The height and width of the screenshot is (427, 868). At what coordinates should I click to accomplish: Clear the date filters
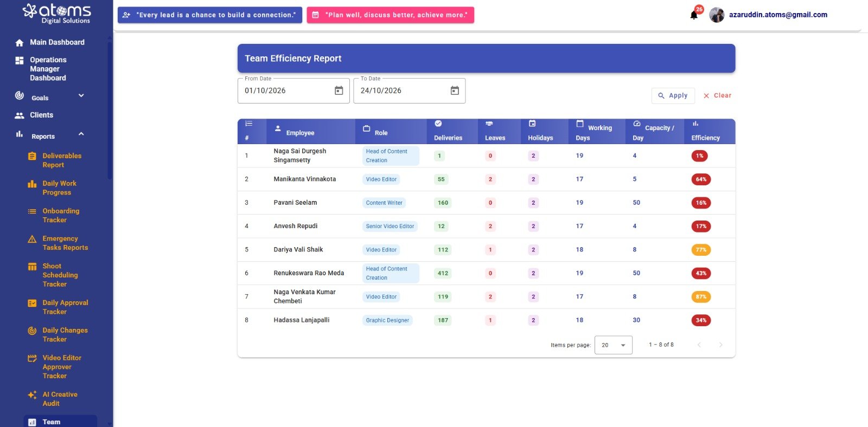click(717, 95)
